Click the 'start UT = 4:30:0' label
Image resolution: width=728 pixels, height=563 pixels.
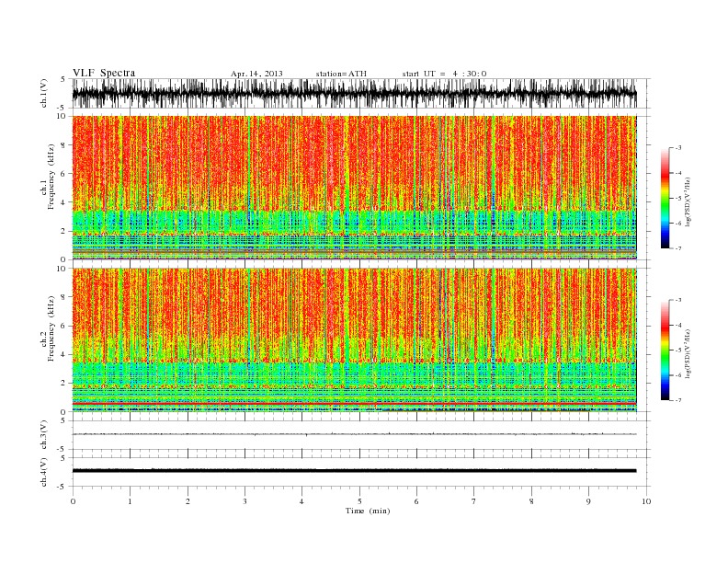(x=444, y=74)
